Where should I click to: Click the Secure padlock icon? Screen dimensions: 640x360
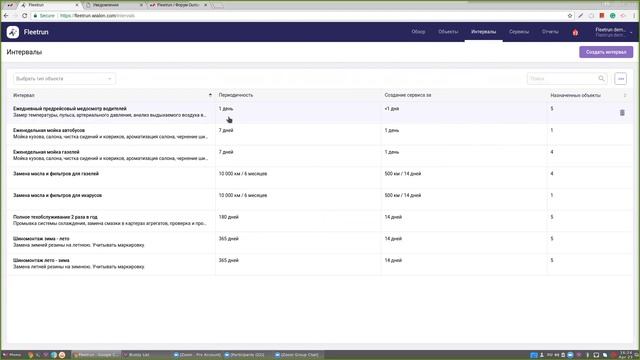36,16
